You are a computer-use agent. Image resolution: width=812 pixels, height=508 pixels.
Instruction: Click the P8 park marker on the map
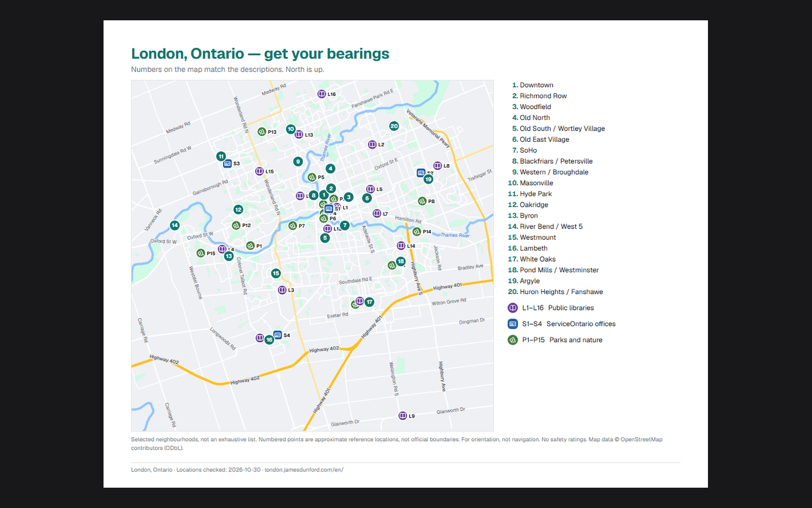tap(422, 201)
